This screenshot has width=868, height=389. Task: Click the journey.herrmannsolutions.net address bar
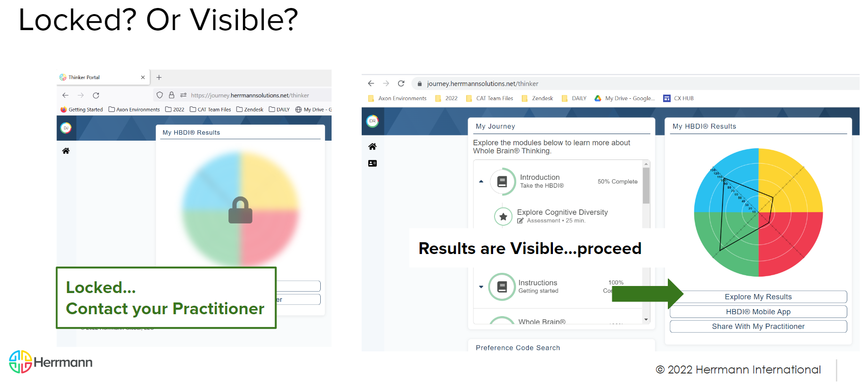click(x=482, y=84)
